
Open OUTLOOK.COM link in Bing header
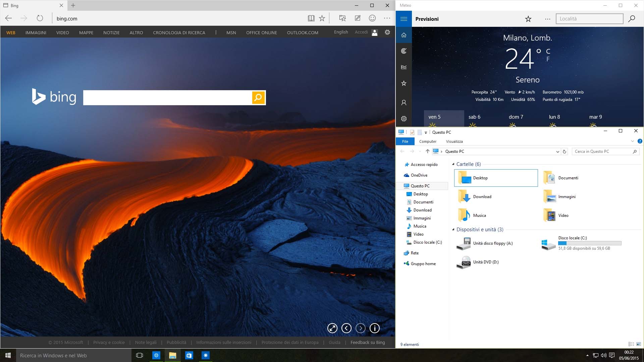303,33
